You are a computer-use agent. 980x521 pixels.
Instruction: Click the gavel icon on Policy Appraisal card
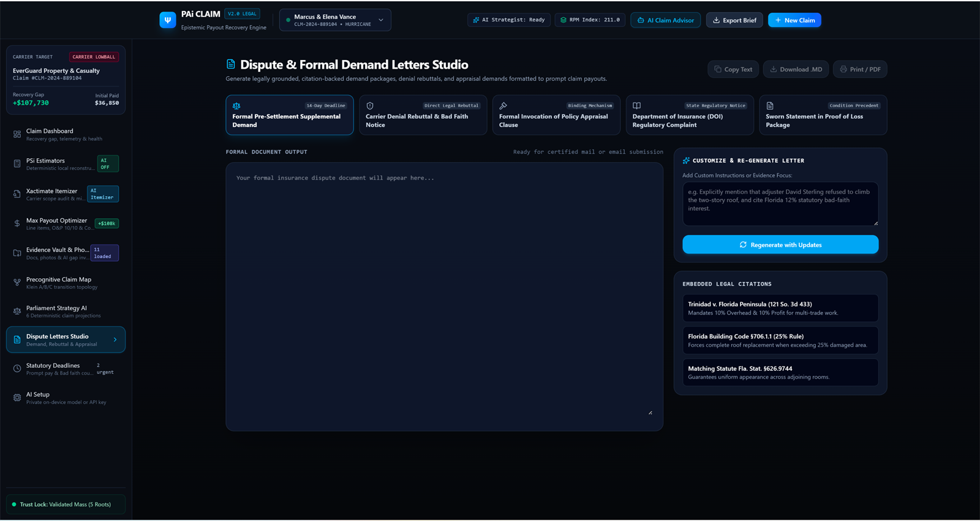tap(503, 106)
